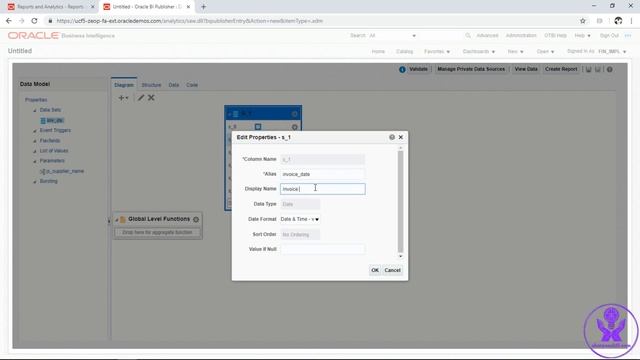640x360 pixels.
Task: Focus the Display Name input field
Action: pos(322,189)
